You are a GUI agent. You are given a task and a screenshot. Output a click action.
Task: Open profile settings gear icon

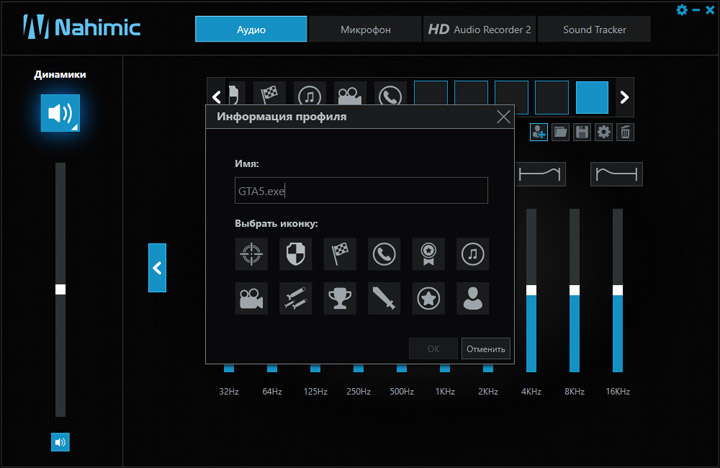pyautogui.click(x=603, y=132)
